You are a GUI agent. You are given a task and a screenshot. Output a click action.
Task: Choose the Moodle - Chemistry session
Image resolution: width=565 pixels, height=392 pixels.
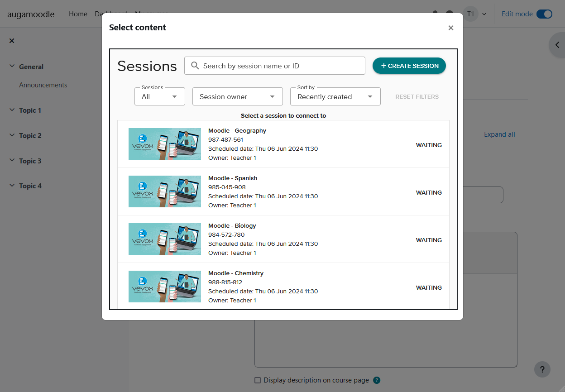[235, 273]
